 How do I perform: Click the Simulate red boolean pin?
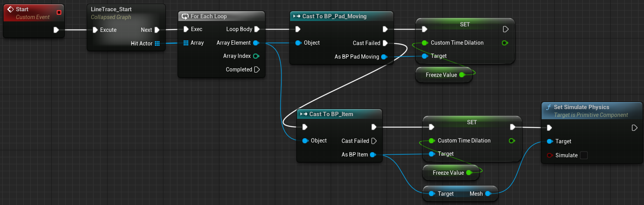tap(550, 155)
